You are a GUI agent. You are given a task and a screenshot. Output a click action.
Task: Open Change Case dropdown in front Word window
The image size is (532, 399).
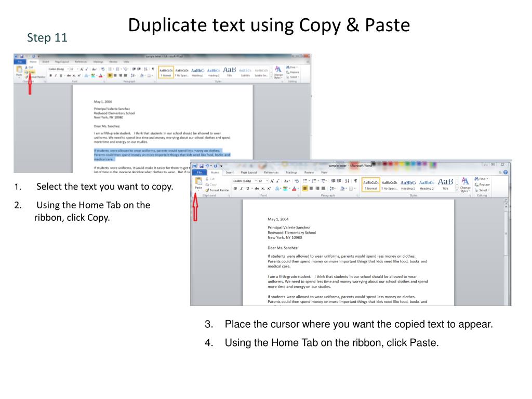click(287, 181)
